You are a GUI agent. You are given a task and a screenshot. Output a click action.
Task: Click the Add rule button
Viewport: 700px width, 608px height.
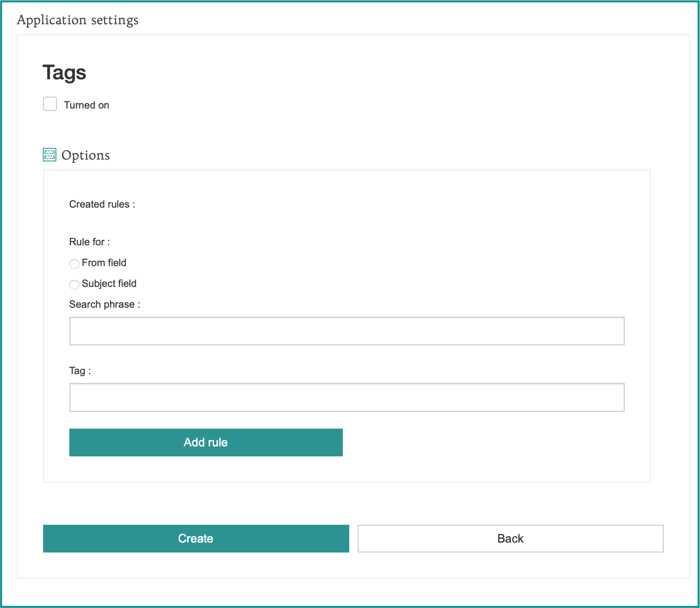coord(206,442)
